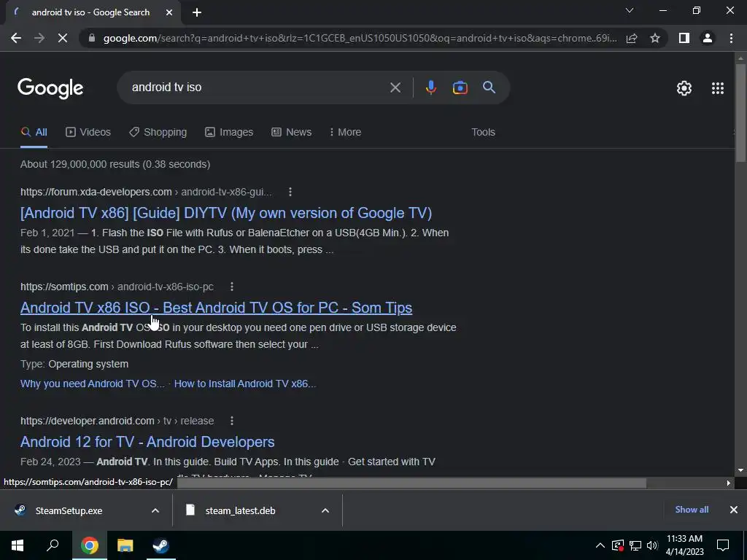
Task: Expand the More search filters
Action: [x=345, y=133]
